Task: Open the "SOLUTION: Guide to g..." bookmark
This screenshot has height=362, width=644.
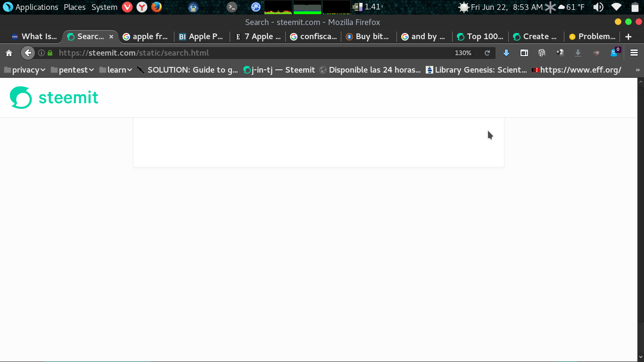Action: [188, 70]
